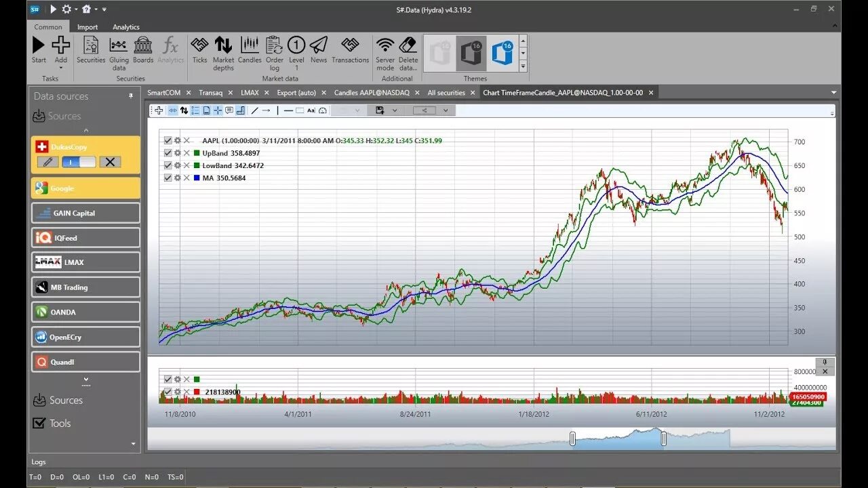Uncheck the AAPL candles series checkbox
The width and height of the screenshot is (868, 488).
pos(167,140)
